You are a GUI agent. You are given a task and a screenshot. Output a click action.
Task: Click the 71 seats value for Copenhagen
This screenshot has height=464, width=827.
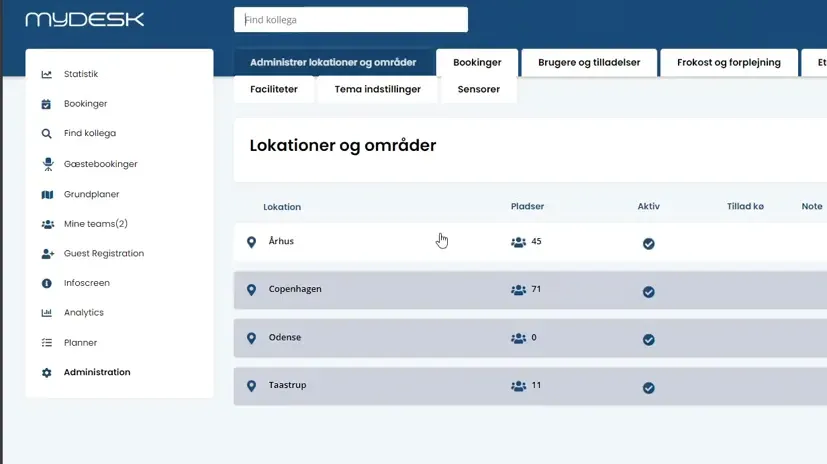click(536, 289)
